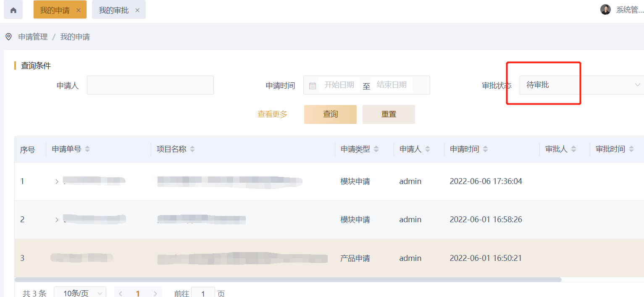
Task: Close the 我的申请 tab
Action: (79, 11)
